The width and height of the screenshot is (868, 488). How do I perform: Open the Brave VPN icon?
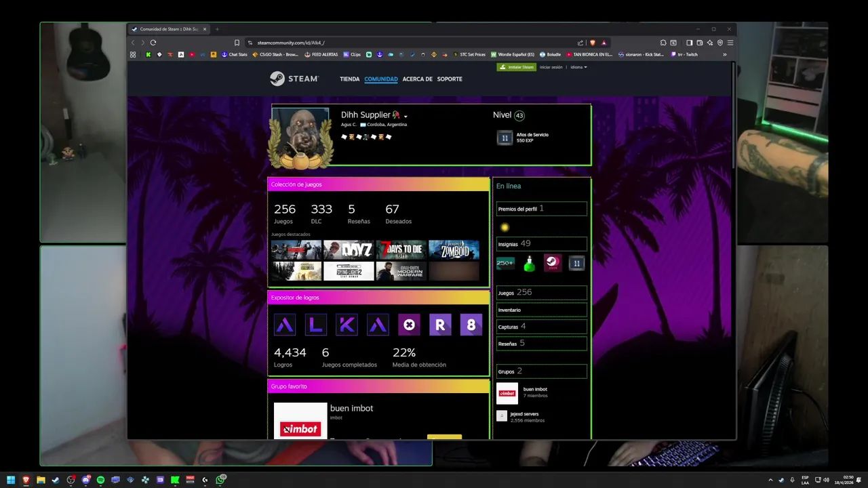click(720, 43)
